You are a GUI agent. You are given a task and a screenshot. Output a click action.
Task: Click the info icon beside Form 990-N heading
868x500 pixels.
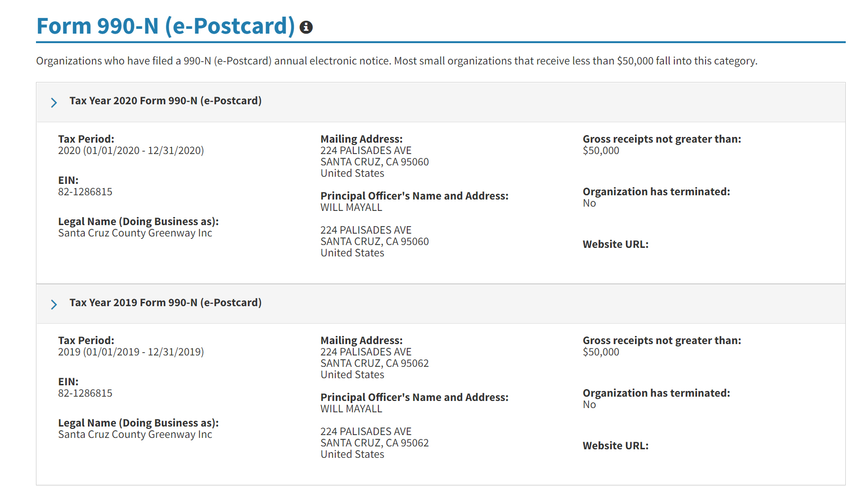pyautogui.click(x=306, y=27)
